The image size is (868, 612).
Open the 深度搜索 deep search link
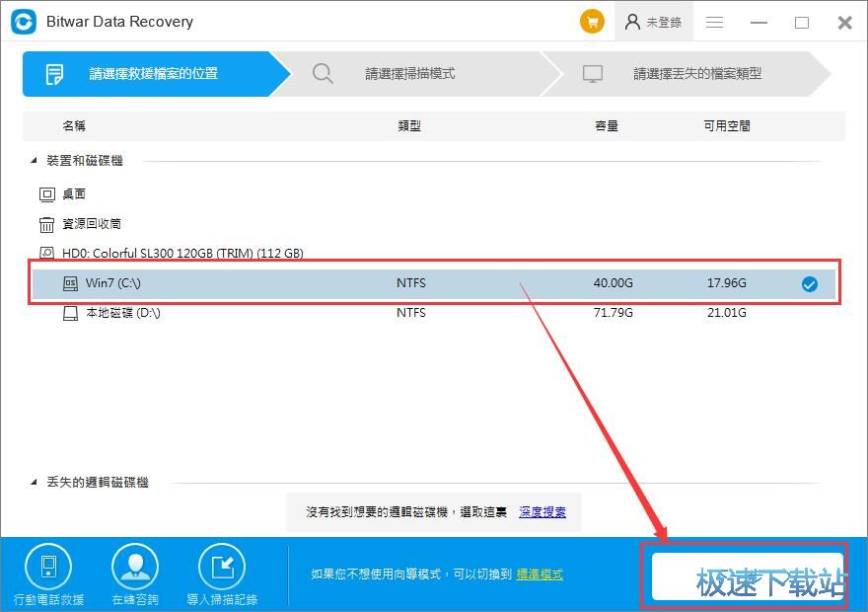tap(542, 512)
